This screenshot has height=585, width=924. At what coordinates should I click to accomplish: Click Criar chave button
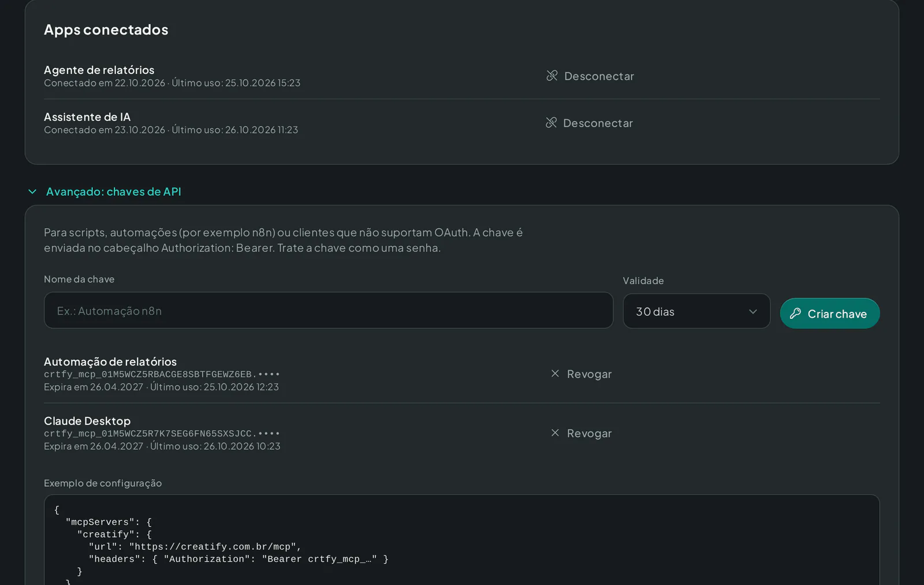[x=830, y=314]
